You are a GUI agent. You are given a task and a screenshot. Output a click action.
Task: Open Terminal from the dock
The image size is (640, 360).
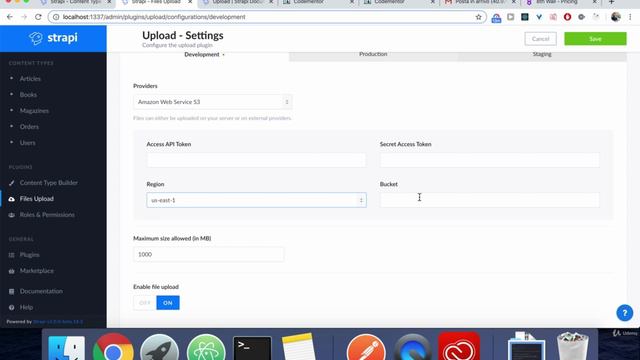point(252,349)
